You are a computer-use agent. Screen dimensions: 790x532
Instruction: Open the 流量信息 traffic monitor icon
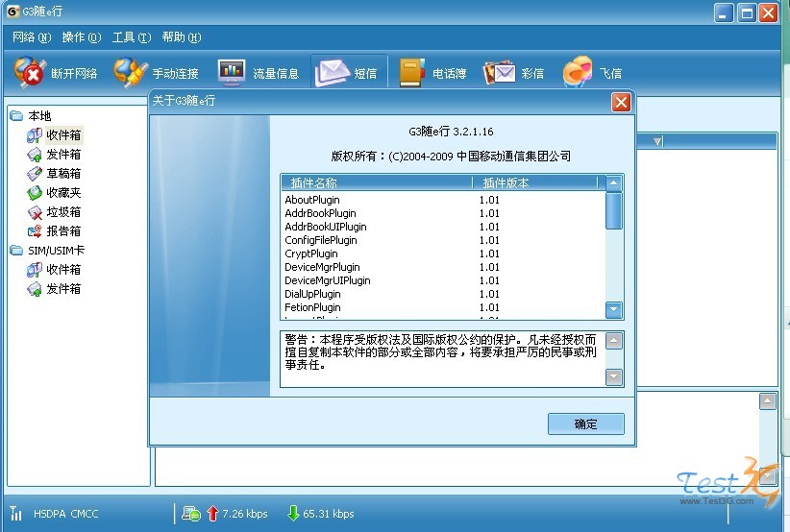coord(232,72)
